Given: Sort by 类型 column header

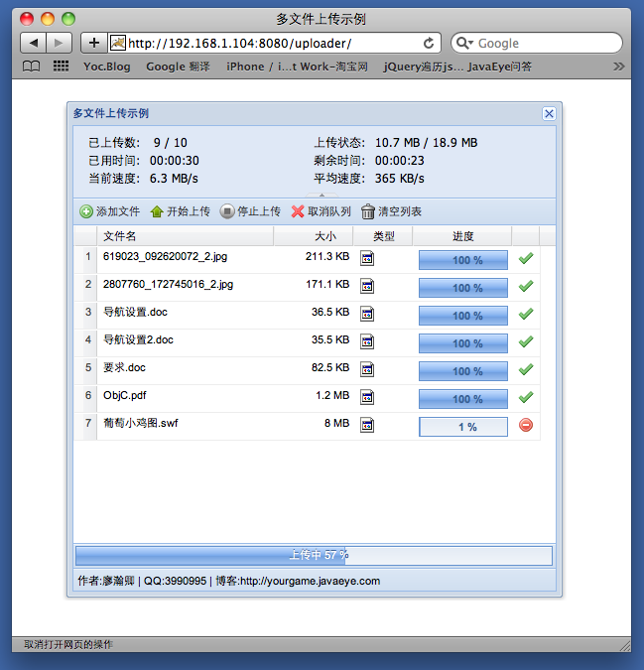Looking at the screenshot, I should [x=383, y=236].
